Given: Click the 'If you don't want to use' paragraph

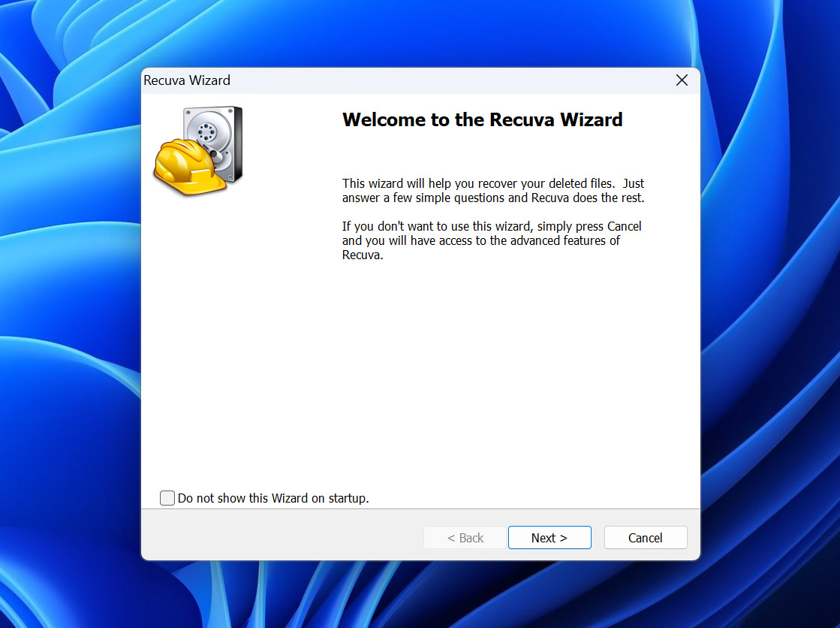Looking at the screenshot, I should coord(491,240).
